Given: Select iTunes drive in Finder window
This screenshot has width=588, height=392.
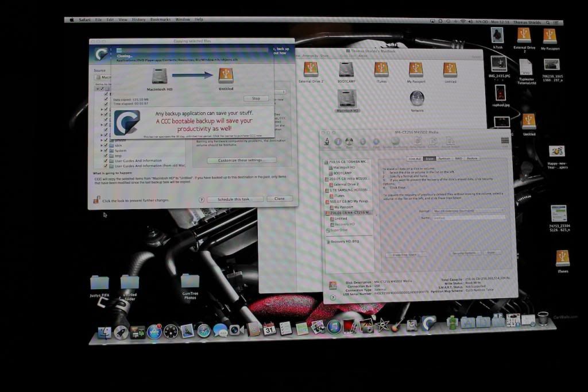Looking at the screenshot, I should tap(381, 72).
